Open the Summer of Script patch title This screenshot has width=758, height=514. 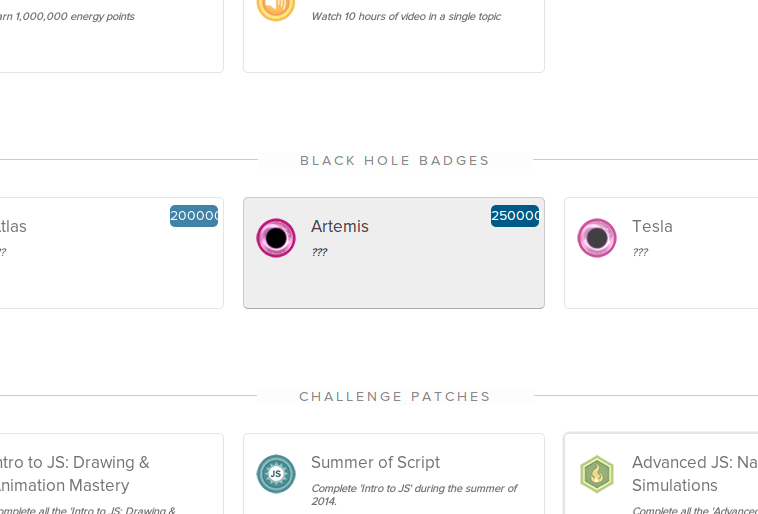click(375, 462)
